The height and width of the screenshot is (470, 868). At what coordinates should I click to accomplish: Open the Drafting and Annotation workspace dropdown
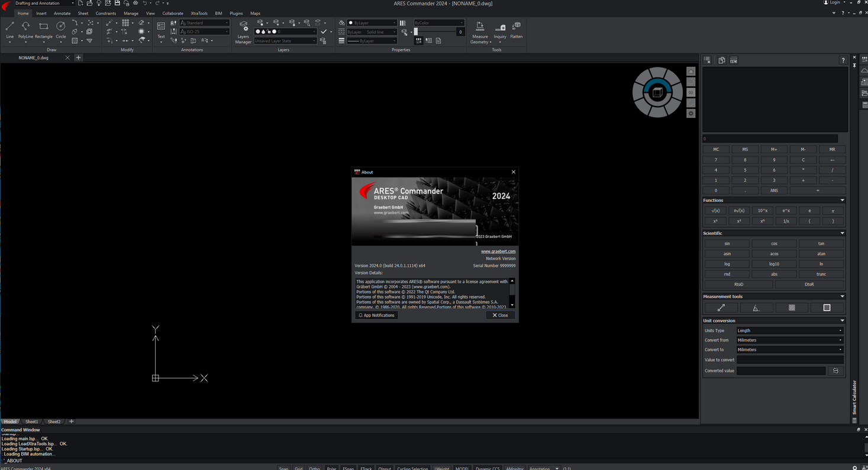[x=44, y=3]
